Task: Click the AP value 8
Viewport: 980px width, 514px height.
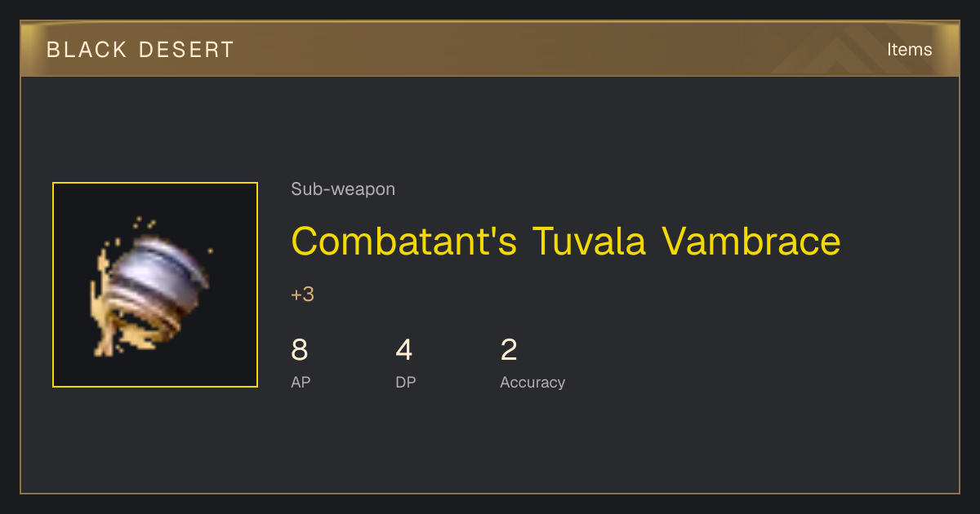Action: pyautogui.click(x=300, y=350)
